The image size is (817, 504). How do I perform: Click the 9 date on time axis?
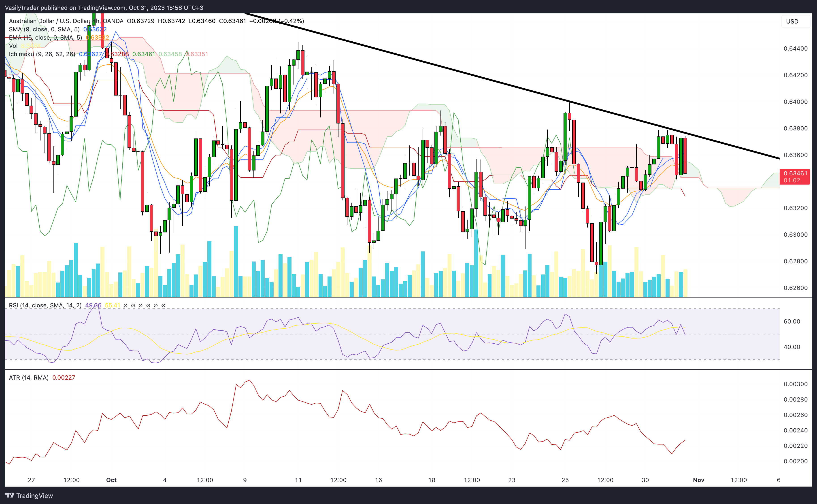pos(245,480)
